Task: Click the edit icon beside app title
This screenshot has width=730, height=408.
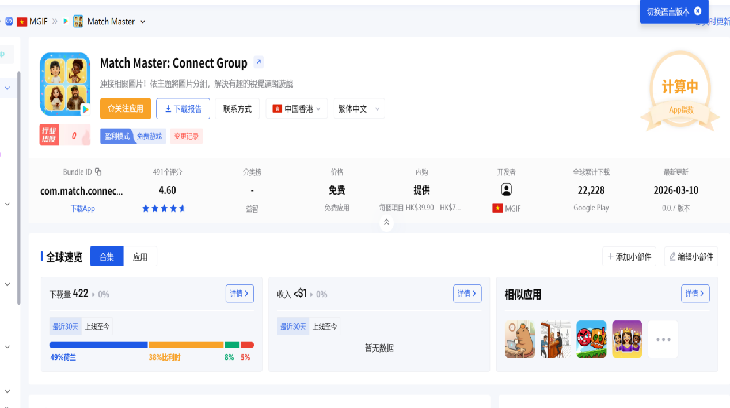Action: click(x=259, y=63)
